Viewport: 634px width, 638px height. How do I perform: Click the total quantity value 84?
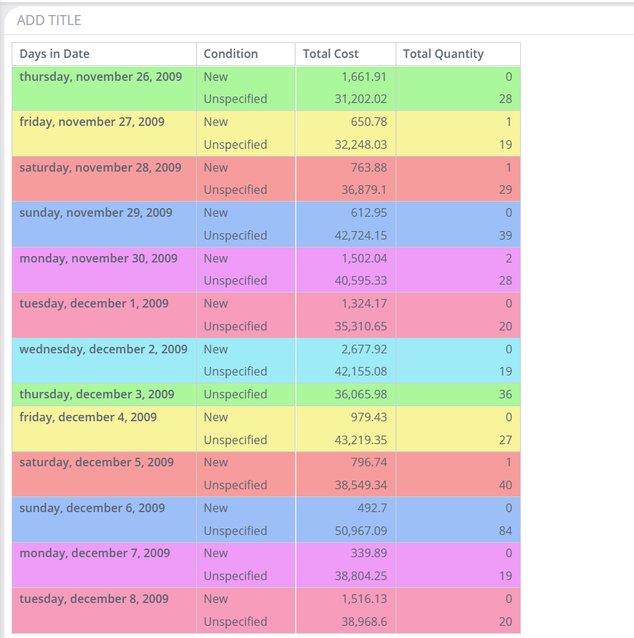click(504, 531)
